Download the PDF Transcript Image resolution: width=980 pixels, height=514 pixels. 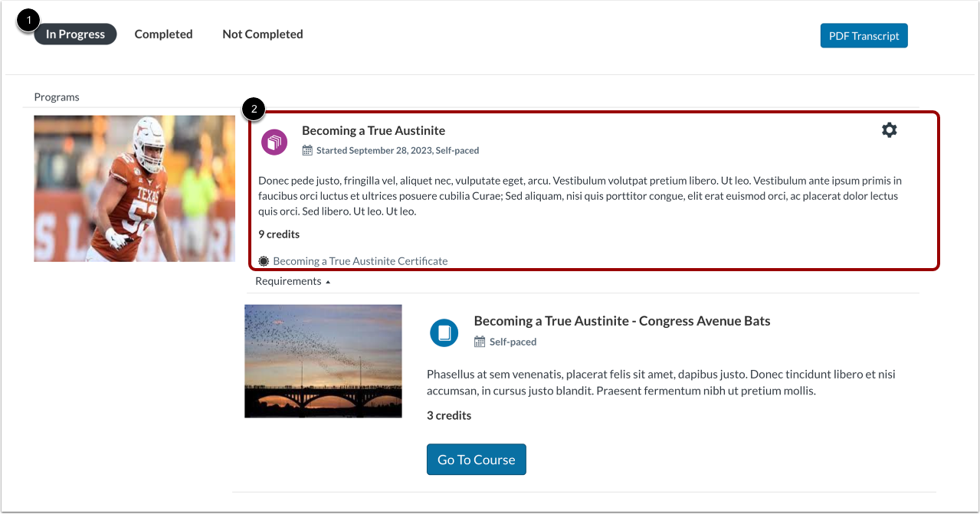click(x=864, y=36)
